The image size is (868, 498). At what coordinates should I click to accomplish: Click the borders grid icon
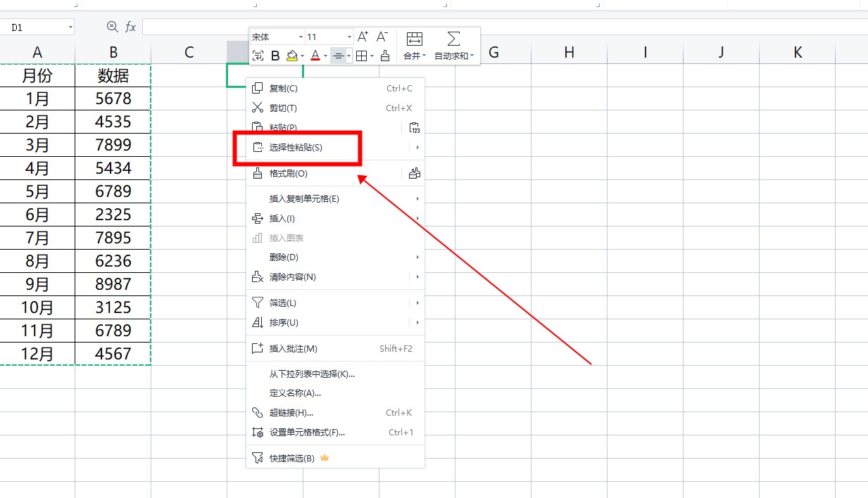[360, 56]
